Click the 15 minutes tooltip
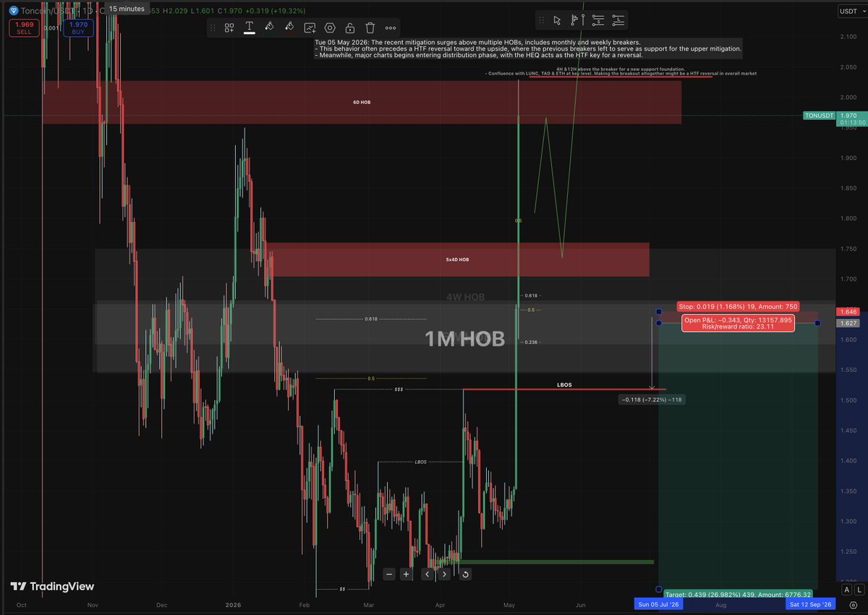Image resolution: width=868 pixels, height=615 pixels. [127, 9]
